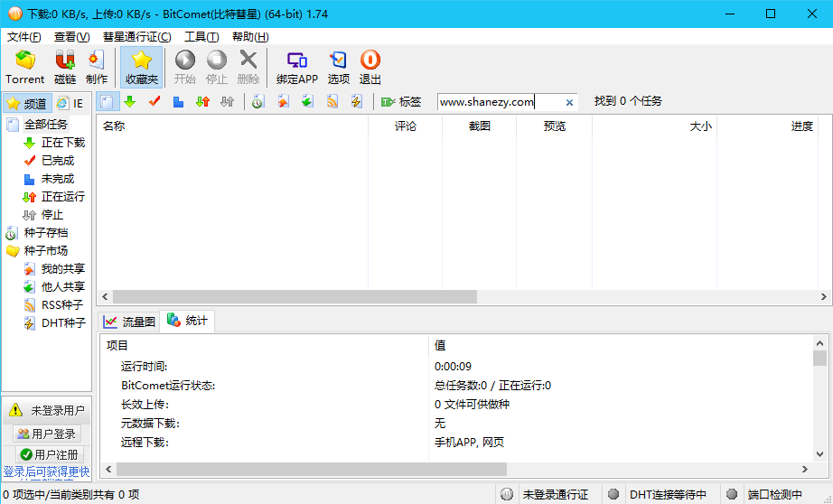Filter running tasks with green-red arrows icon
833x504 pixels.
[x=203, y=101]
